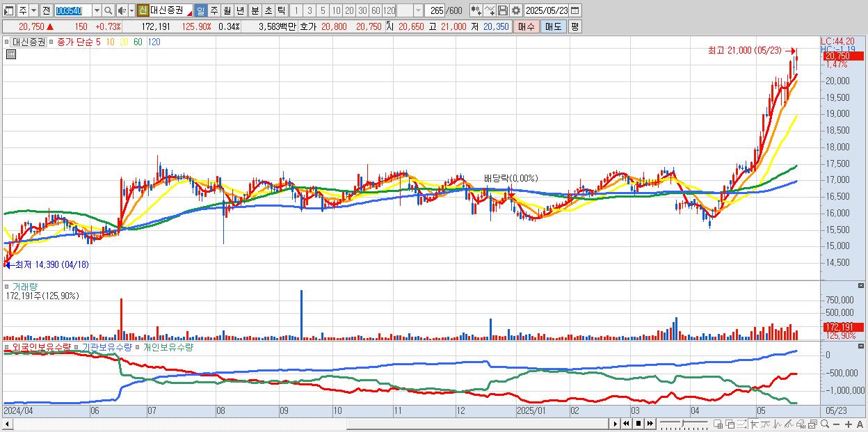Select the 20-day moving average legend

(124, 42)
